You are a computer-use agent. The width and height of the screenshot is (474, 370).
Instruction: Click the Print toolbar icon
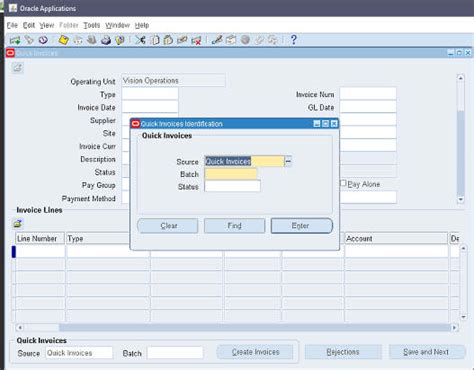[x=106, y=40]
